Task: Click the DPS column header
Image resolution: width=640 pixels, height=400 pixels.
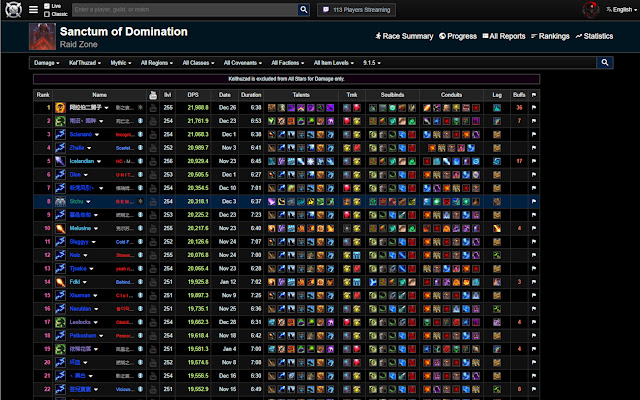Action: tap(193, 95)
